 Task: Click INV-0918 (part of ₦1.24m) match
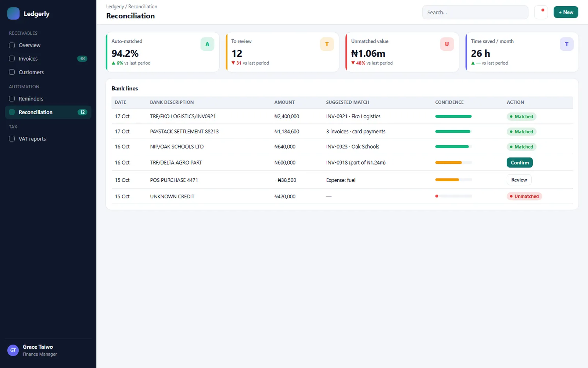[x=356, y=163]
